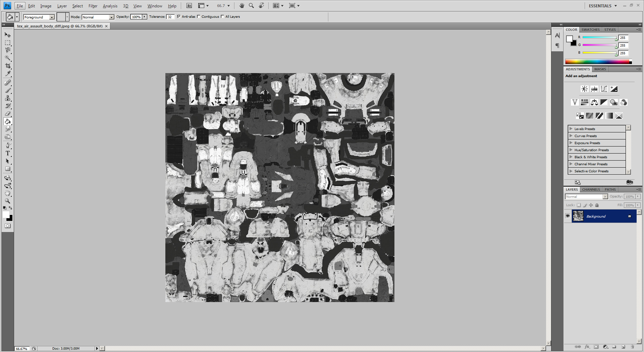Open the ESSENTIALS workspace dropdown
The width and height of the screenshot is (644, 352).
point(603,6)
